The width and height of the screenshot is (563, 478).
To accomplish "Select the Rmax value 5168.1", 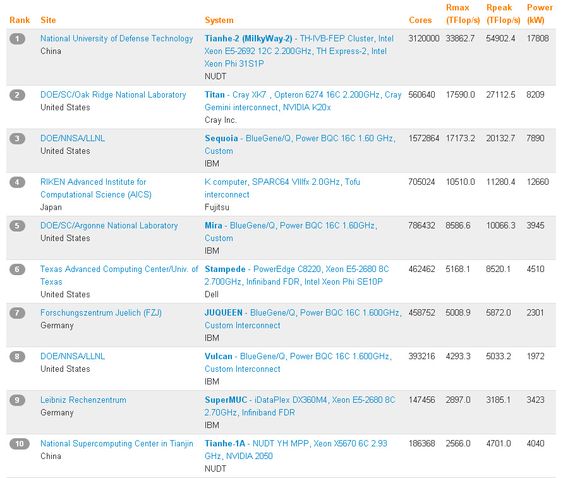I will point(457,269).
